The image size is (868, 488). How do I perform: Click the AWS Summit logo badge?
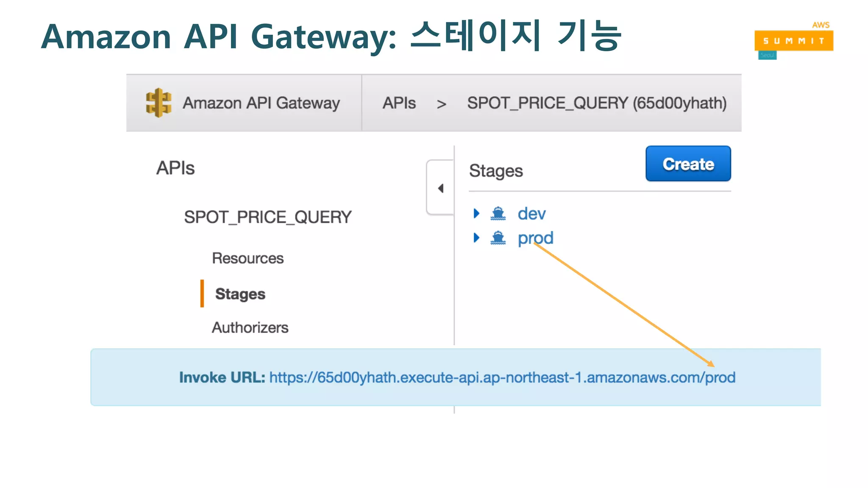pyautogui.click(x=793, y=41)
